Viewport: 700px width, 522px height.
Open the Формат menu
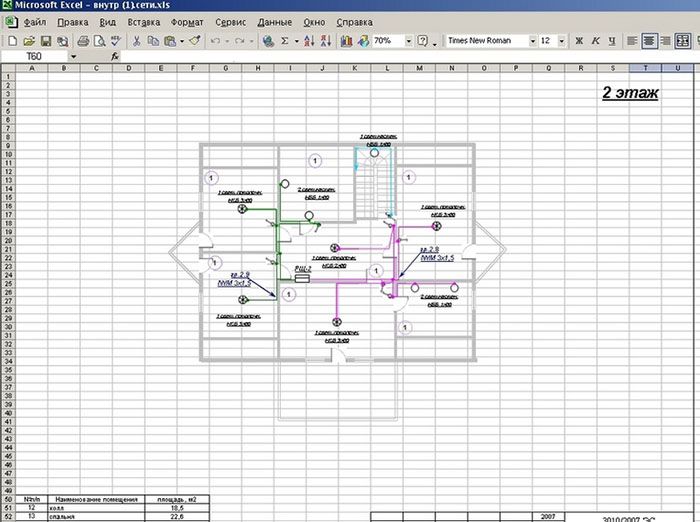[x=187, y=21]
